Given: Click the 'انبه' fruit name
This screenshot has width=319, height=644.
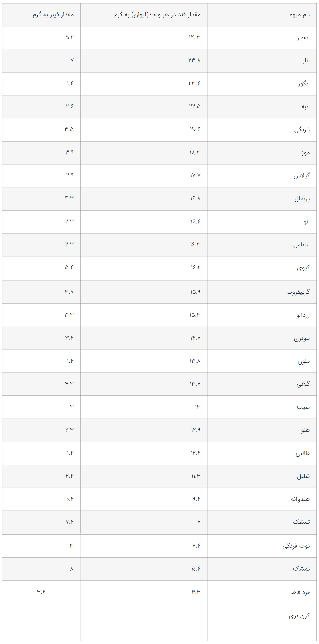Looking at the screenshot, I should pyautogui.click(x=305, y=107).
